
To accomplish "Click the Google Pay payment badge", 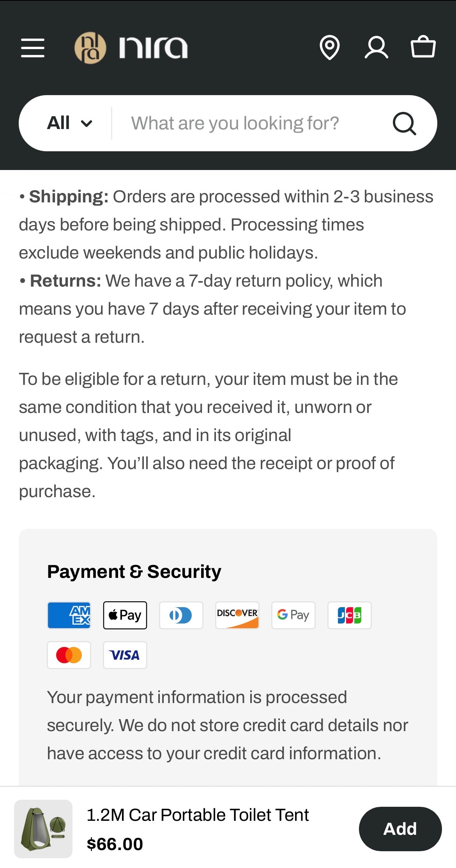I will point(293,615).
